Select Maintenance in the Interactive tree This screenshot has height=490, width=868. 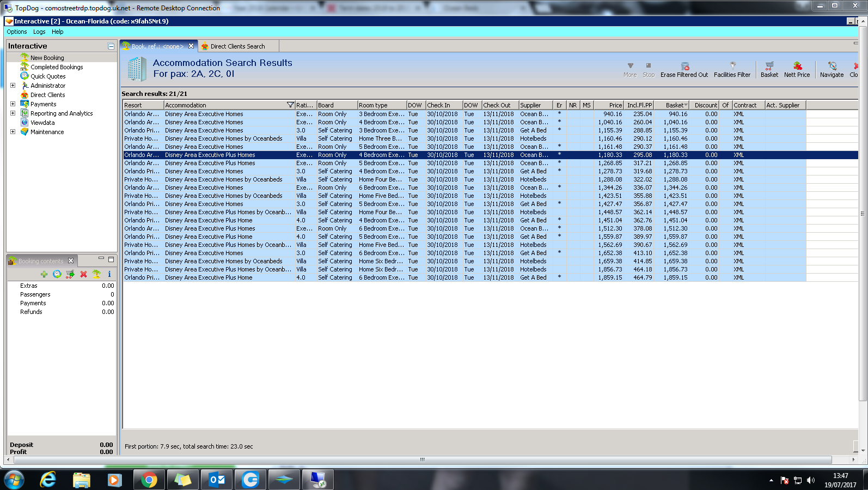click(47, 132)
